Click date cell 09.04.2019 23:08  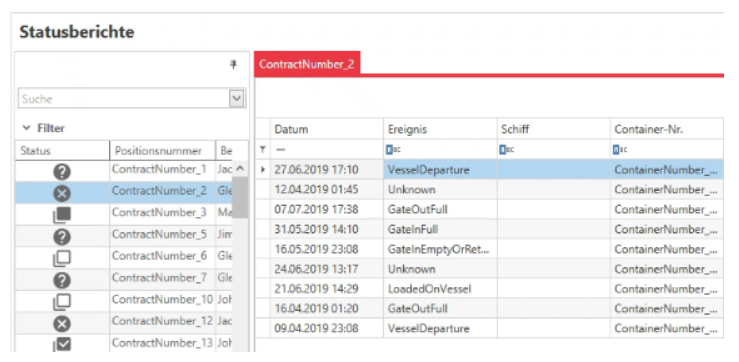(x=327, y=329)
